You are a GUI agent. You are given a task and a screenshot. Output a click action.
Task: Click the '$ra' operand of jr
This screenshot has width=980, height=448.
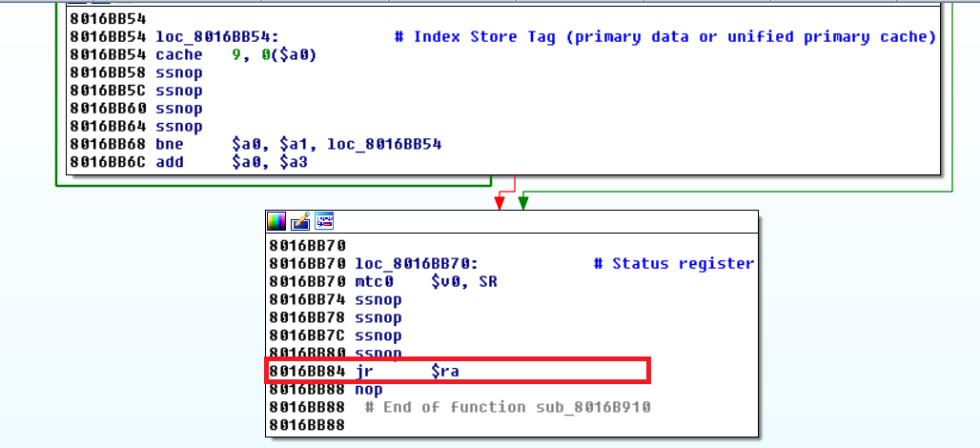[445, 371]
